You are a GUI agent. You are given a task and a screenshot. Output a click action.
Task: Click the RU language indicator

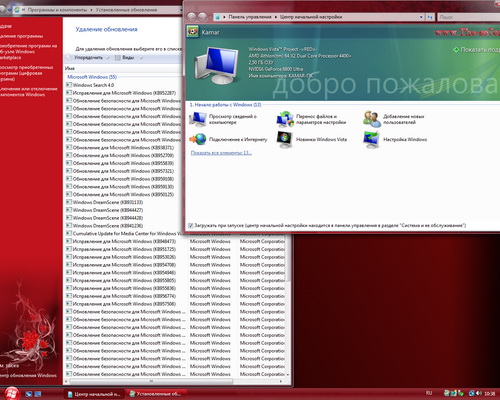[x=429, y=393]
